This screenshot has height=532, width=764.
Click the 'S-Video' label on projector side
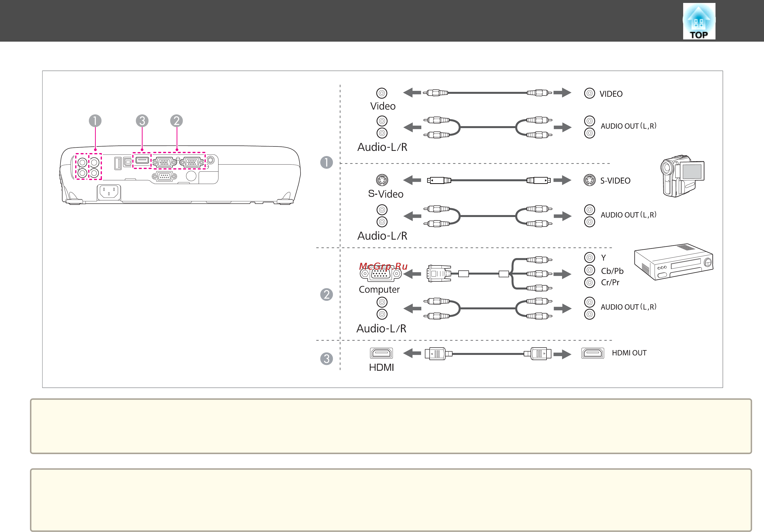(386, 194)
